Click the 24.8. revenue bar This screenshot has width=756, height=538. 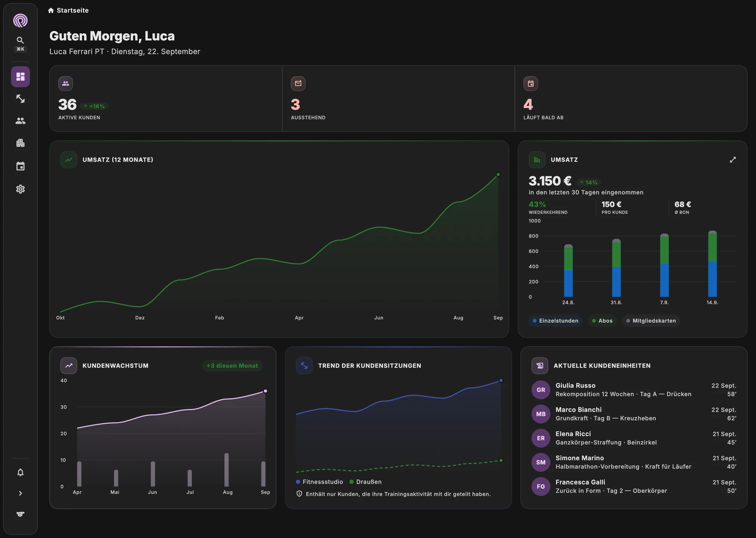tap(568, 271)
